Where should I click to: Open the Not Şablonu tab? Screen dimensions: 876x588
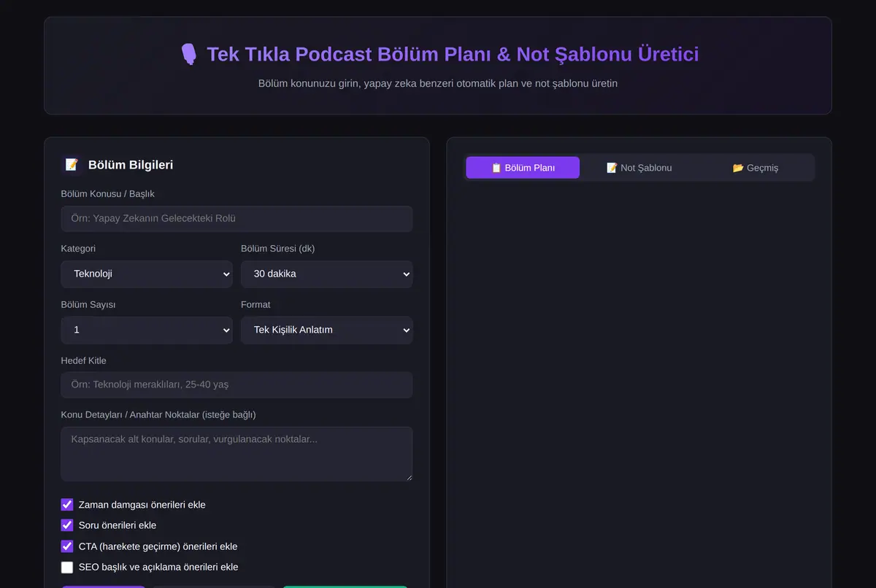coord(639,168)
